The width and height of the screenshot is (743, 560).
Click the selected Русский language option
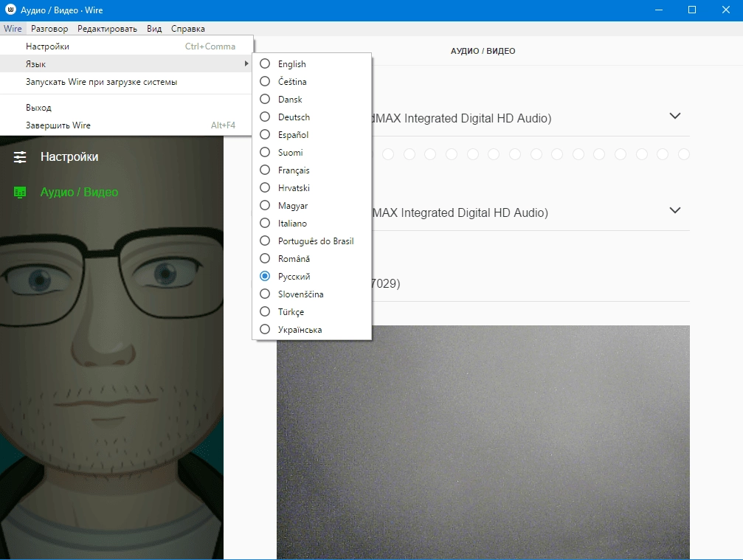tap(312, 276)
